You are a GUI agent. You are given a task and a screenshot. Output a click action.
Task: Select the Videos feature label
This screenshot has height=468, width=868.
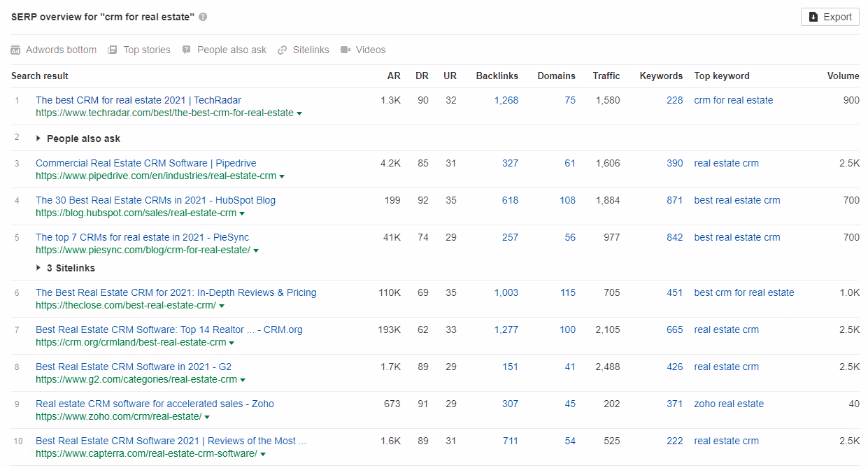click(371, 50)
